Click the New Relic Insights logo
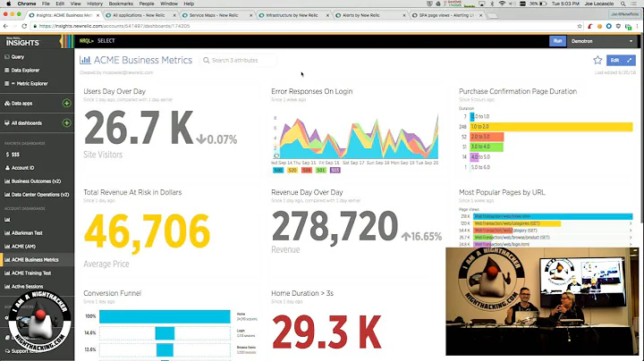Viewport: 644px width, 361px height. [x=22, y=42]
